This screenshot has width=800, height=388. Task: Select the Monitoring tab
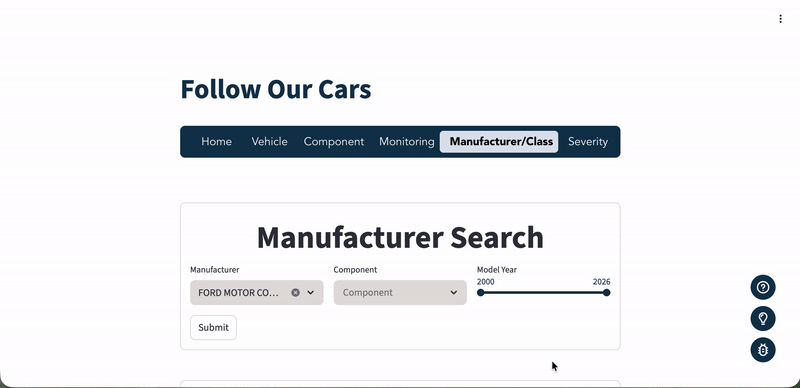(407, 142)
